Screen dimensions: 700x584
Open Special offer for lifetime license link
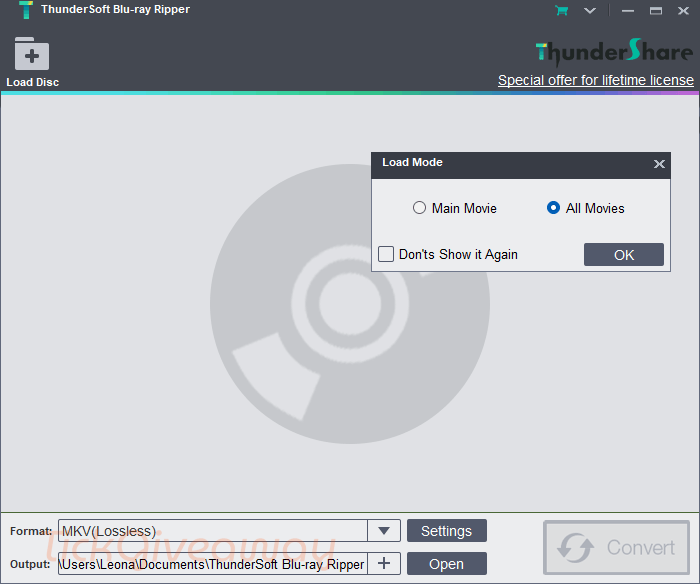click(x=596, y=80)
